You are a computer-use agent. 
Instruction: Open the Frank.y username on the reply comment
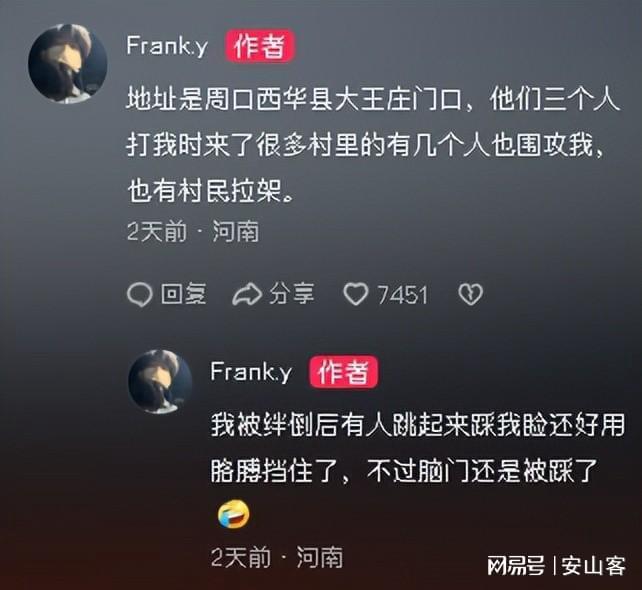251,372
